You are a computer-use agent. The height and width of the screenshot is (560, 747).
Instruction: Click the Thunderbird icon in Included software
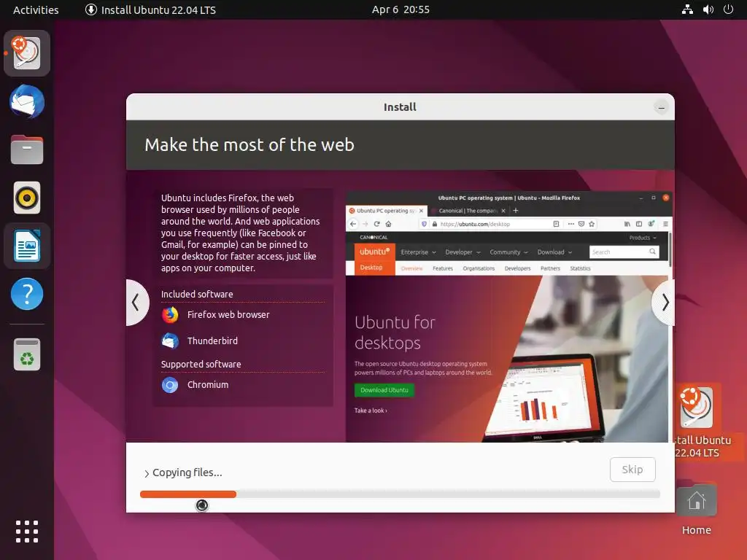point(169,341)
